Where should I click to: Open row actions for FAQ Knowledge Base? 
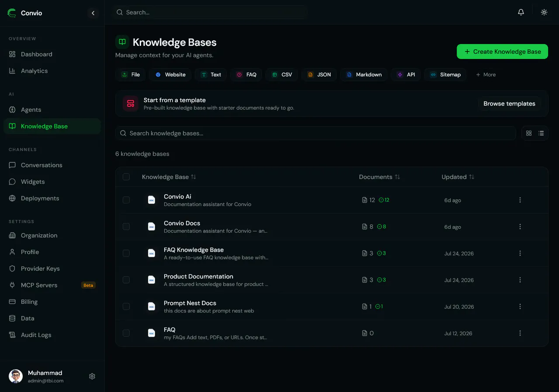(520, 253)
